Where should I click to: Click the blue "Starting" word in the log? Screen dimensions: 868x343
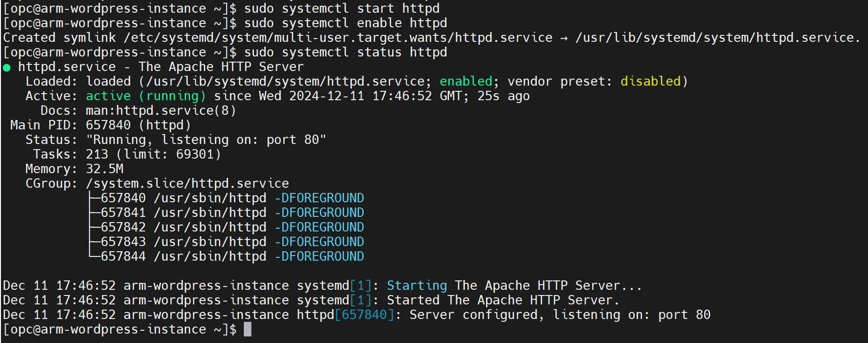tap(417, 286)
